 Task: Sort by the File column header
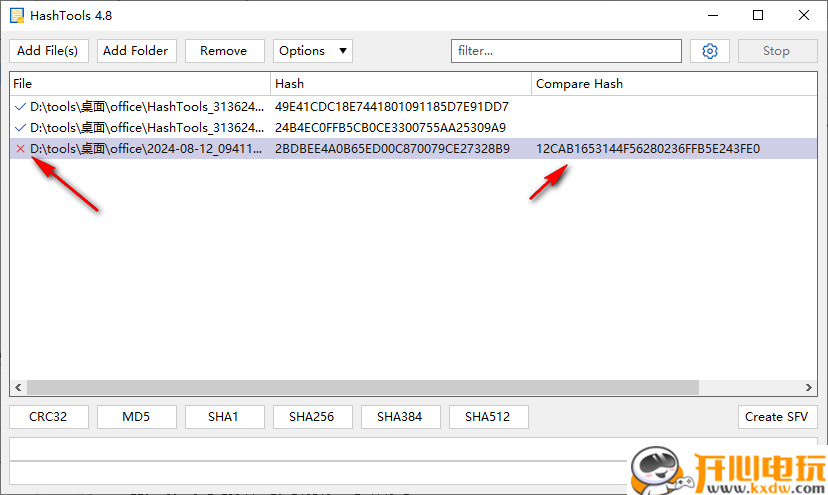click(140, 84)
